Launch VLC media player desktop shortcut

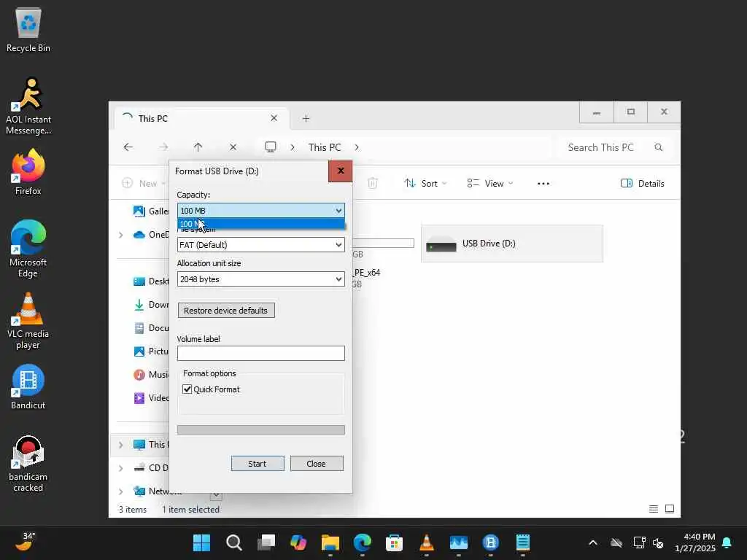[x=28, y=320]
